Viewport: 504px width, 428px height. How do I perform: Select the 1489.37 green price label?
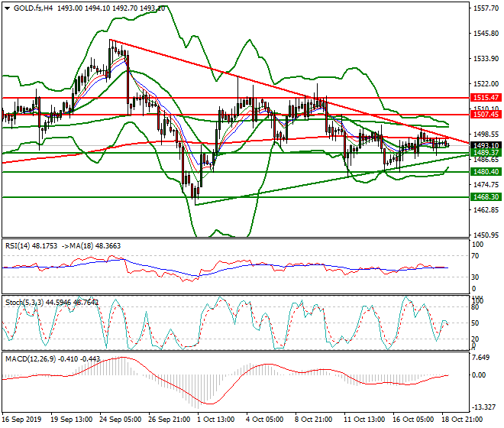[486, 153]
